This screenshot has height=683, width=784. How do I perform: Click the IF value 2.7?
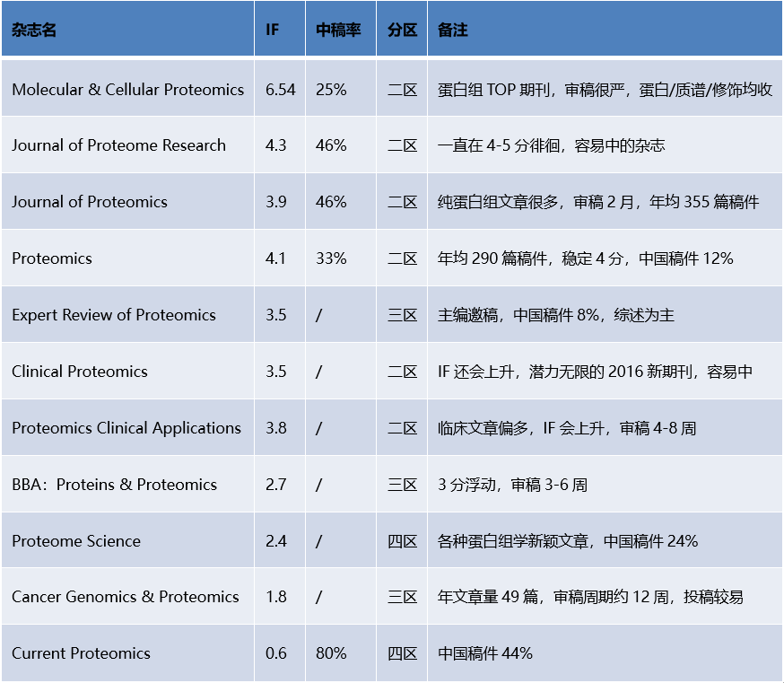276,485
